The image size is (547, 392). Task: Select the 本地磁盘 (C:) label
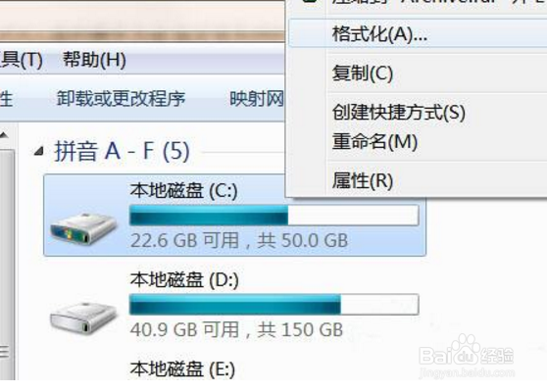(x=184, y=191)
